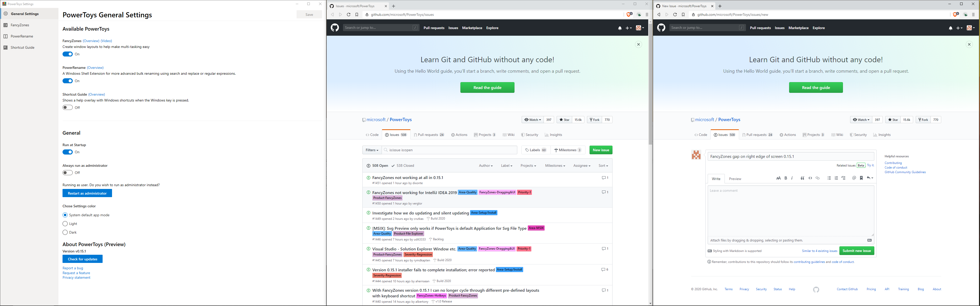The image size is (980, 306).
Task: Open Pull requests tab in issues list window
Action: [x=429, y=135]
